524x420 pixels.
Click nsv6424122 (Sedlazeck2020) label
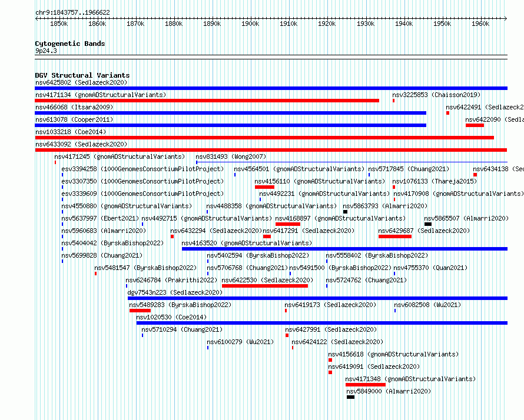tap(337, 342)
